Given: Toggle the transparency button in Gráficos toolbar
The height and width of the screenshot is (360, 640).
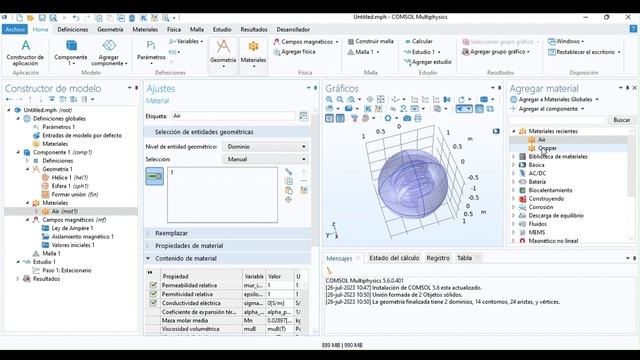Looking at the screenshot, I should click(x=479, y=109).
